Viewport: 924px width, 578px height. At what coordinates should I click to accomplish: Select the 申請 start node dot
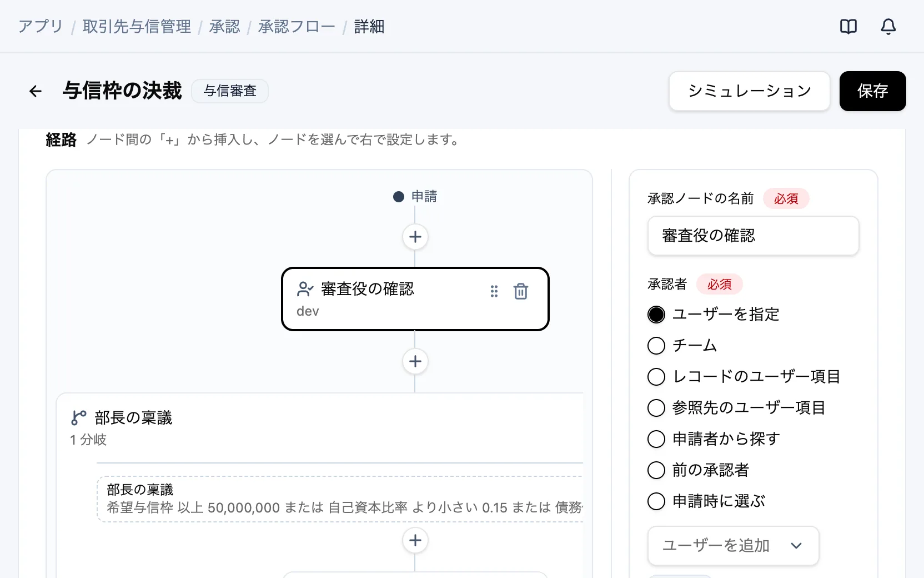pos(398,197)
